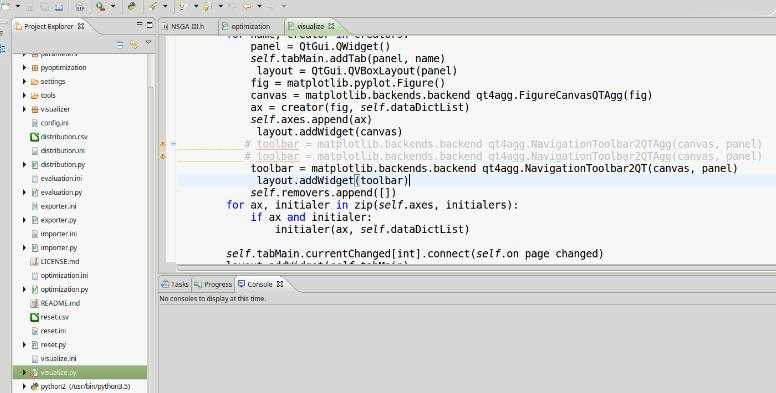Minimize the Project Explorer panel
Screen dimensions: 776x393
pyautogui.click(x=140, y=24)
